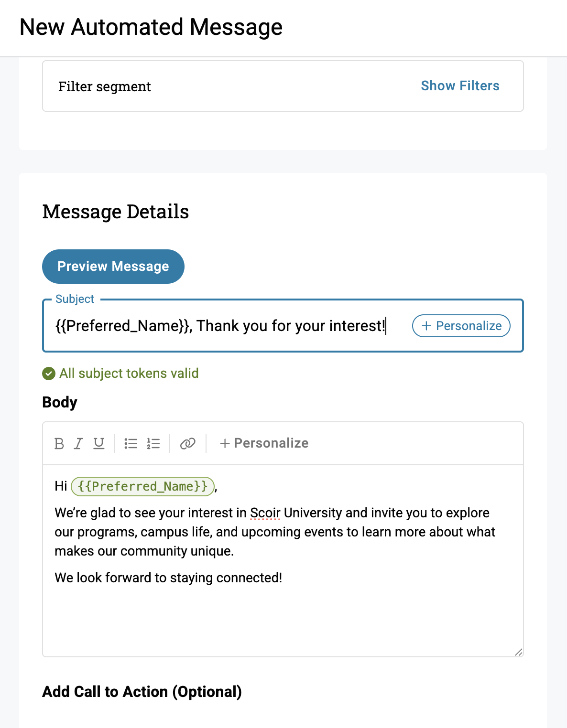The image size is (567, 728).
Task: Click into the Subject text field
Action: [220, 326]
